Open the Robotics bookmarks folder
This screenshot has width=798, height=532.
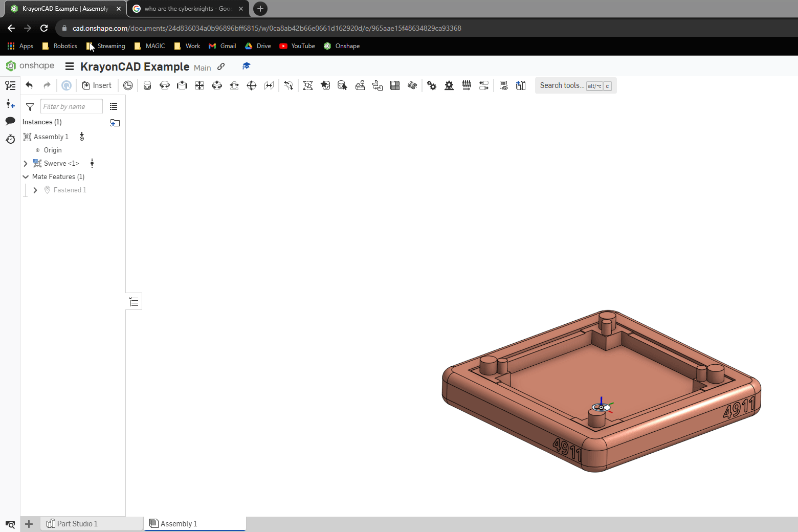pyautogui.click(x=59, y=46)
